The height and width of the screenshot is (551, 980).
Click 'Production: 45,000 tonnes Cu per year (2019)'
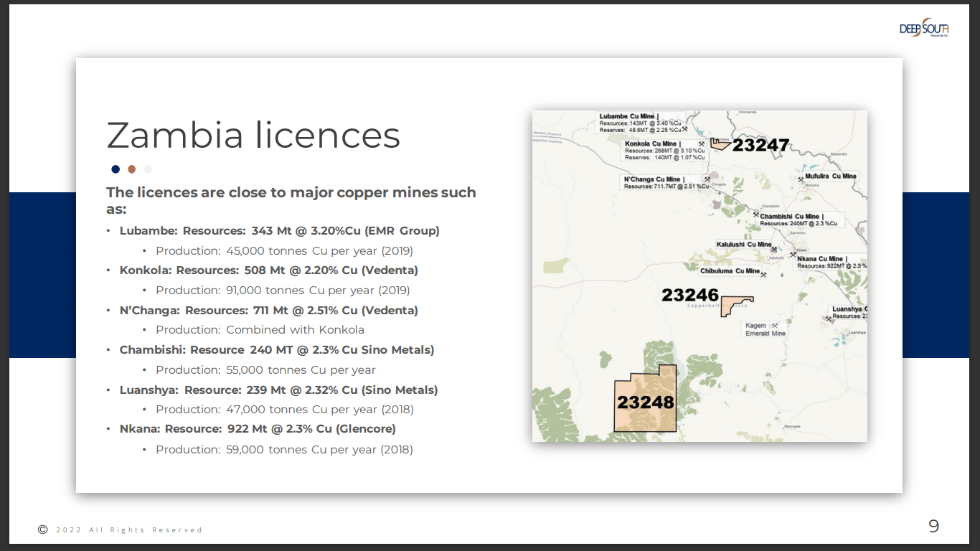coord(284,251)
